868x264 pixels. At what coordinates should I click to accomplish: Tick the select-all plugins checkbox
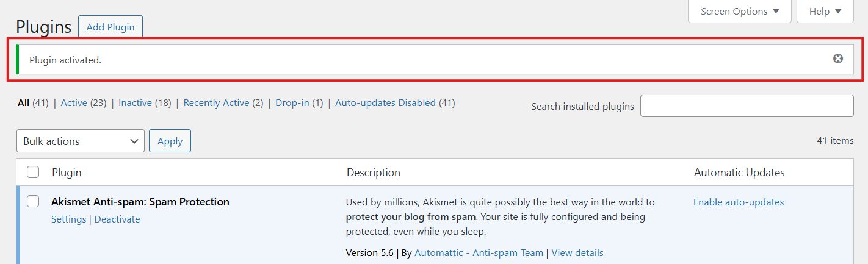tap(33, 173)
